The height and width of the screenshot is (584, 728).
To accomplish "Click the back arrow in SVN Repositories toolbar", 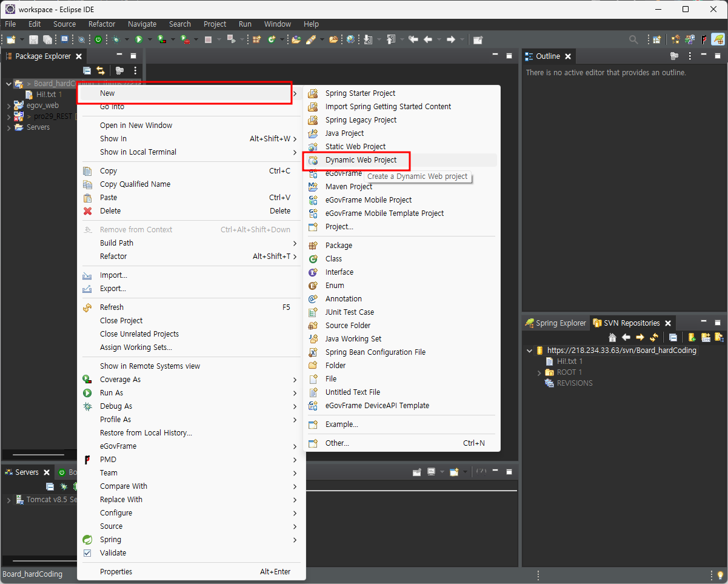I will pyautogui.click(x=626, y=337).
